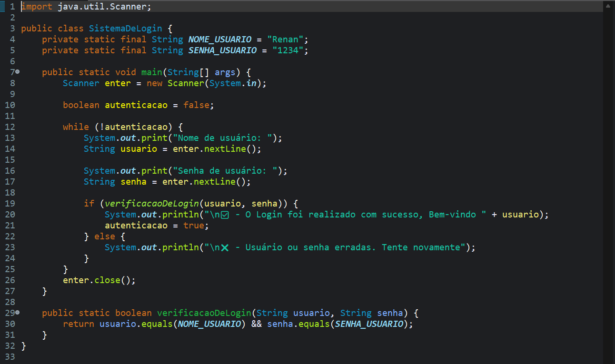This screenshot has width=615, height=364.
Task: Toggle a breakpoint on the while loop line
Action: click(x=5, y=127)
